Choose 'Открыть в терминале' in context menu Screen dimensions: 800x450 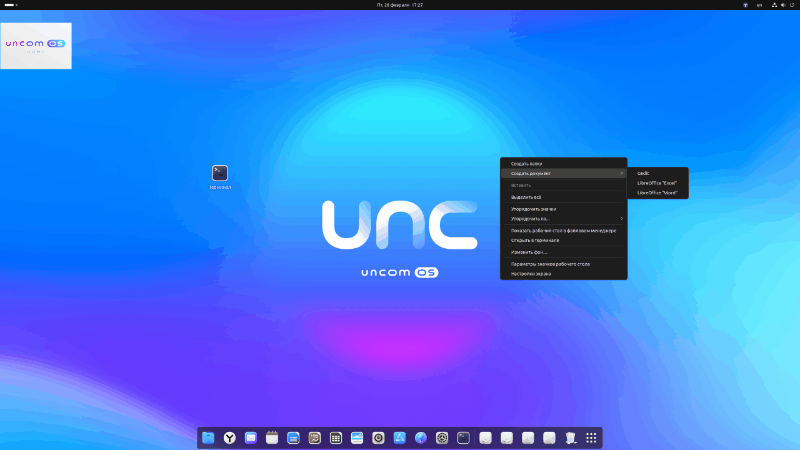[x=563, y=240]
